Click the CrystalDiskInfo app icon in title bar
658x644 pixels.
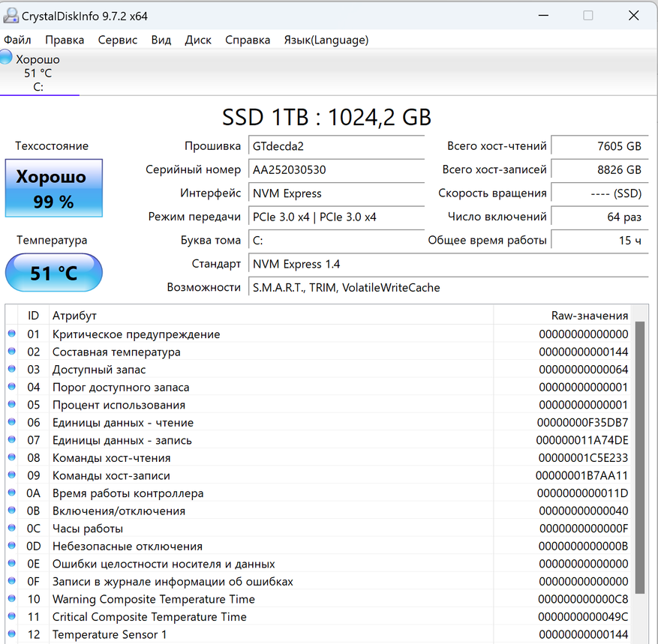point(11,15)
